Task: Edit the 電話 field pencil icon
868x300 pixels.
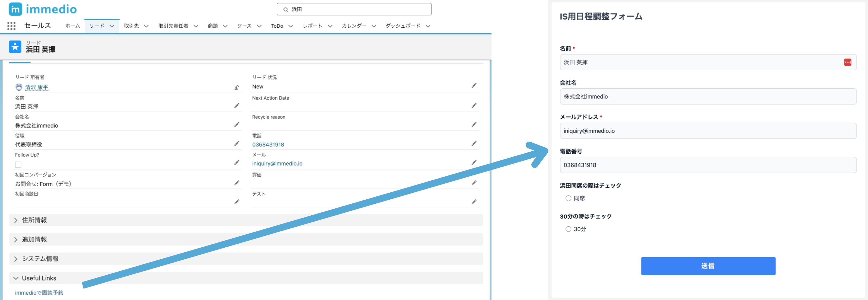Action: (x=474, y=143)
